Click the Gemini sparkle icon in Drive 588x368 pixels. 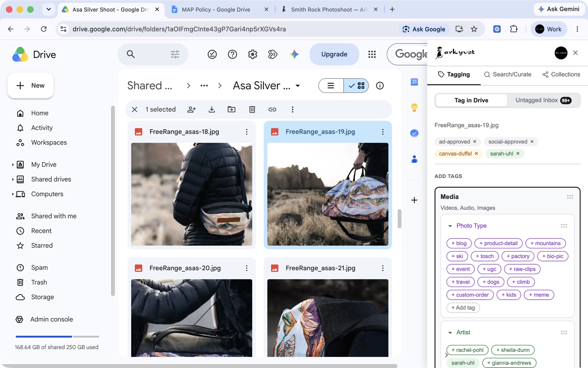click(294, 54)
